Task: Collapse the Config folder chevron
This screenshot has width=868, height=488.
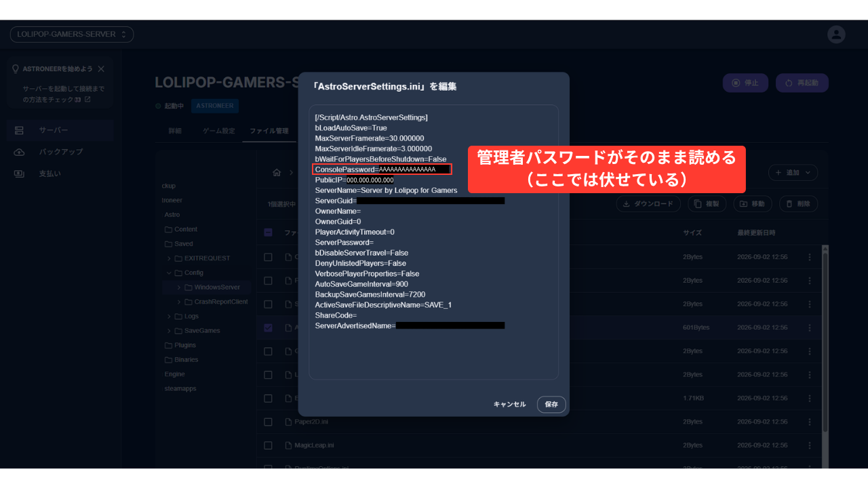Action: pyautogui.click(x=170, y=272)
